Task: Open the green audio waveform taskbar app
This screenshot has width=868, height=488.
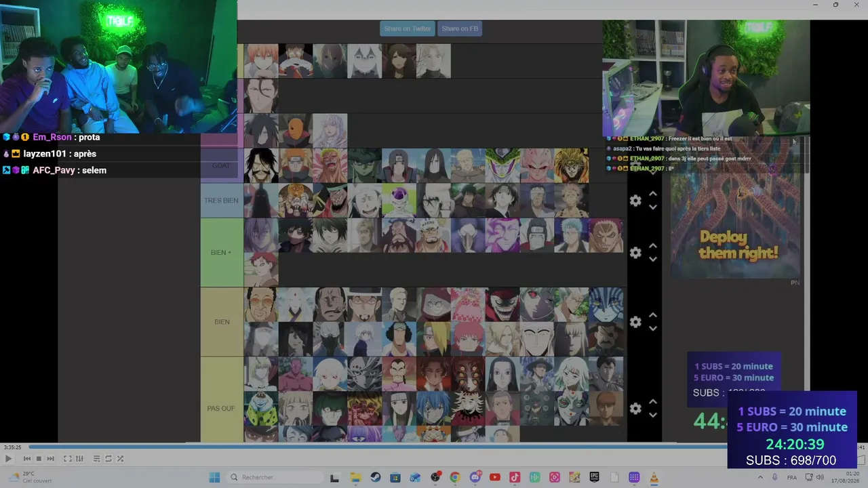Action: (x=535, y=477)
